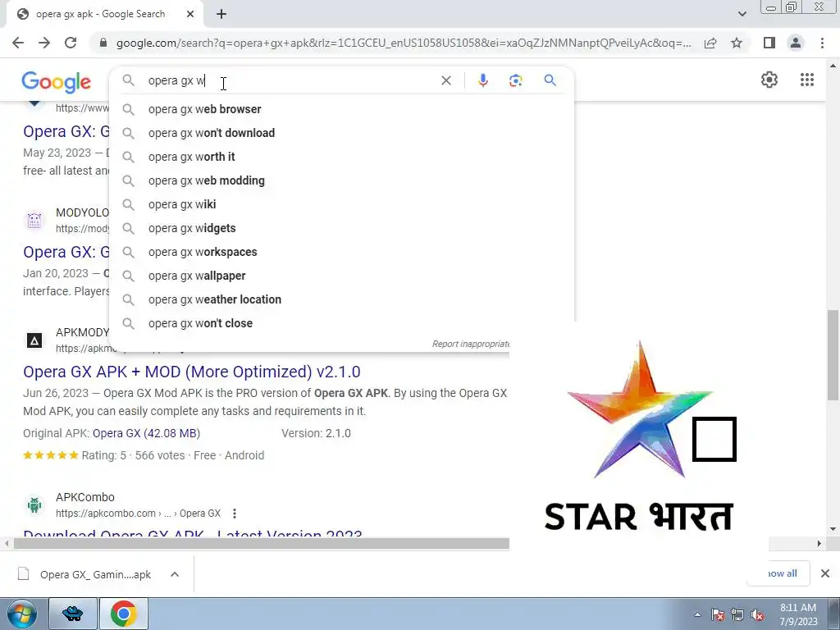The image size is (840, 630).
Task: Click the horizontal scrollbar
Action: [x=262, y=543]
